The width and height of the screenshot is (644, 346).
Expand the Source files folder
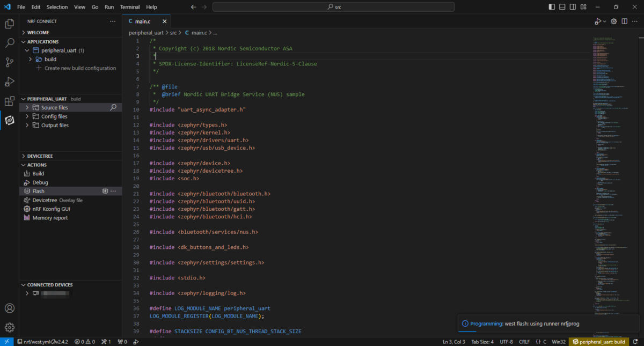point(27,107)
